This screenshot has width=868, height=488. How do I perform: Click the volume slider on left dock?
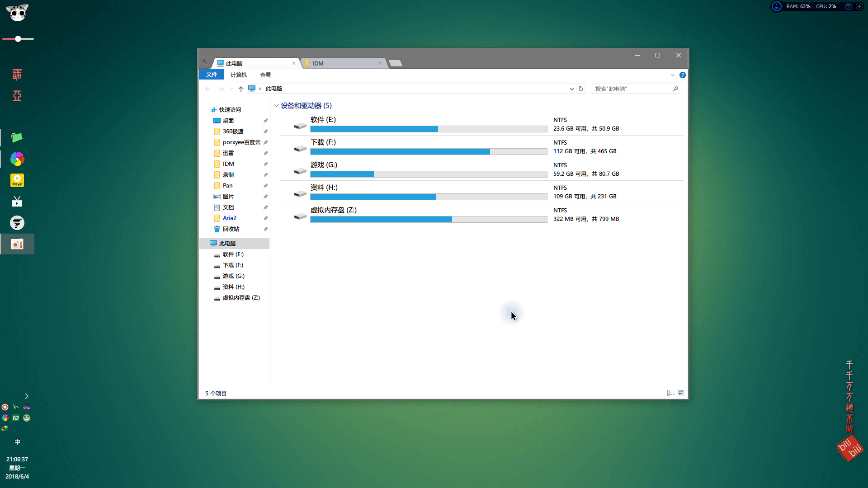[18, 39]
